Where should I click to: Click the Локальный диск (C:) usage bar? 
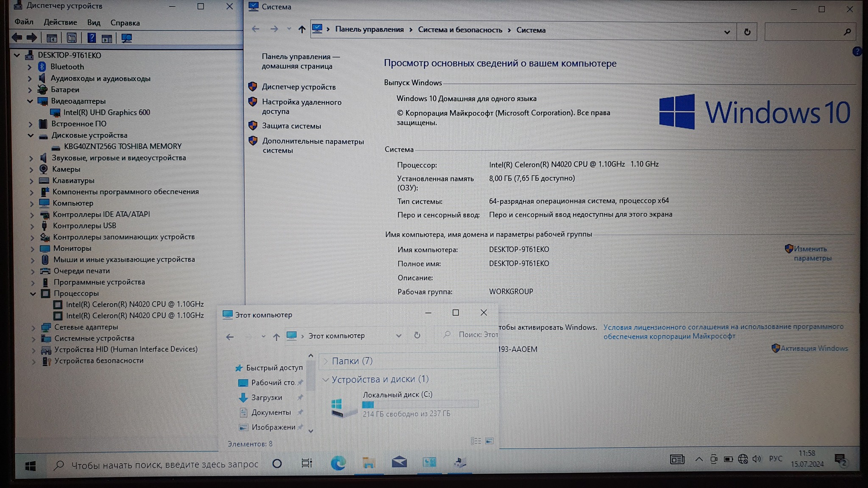pos(420,405)
